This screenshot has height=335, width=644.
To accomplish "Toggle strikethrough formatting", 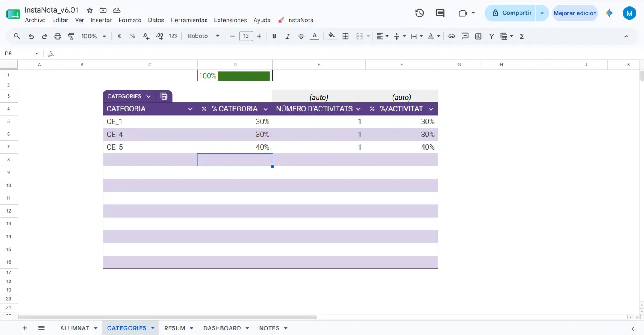I will pos(301,36).
